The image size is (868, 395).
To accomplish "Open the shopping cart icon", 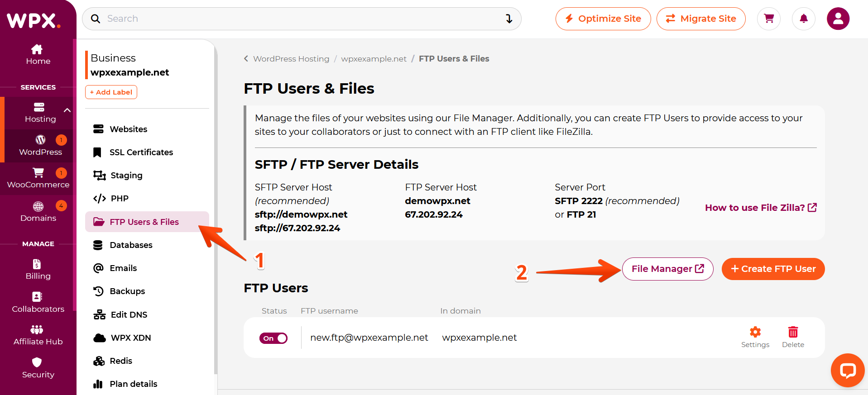I will (768, 19).
